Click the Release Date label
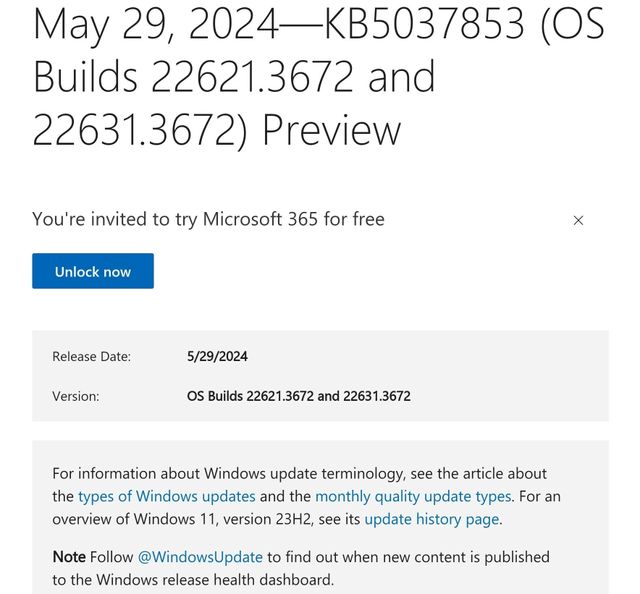This screenshot has width=640, height=594. (x=91, y=356)
